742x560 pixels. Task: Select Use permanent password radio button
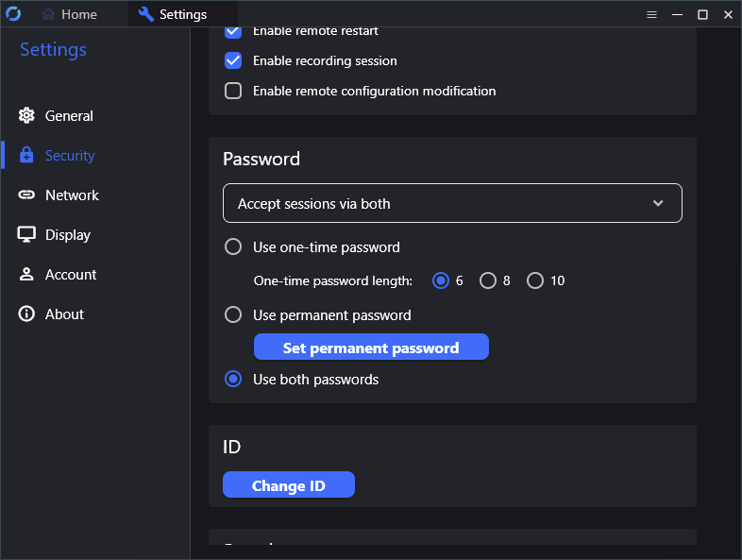[x=233, y=315]
